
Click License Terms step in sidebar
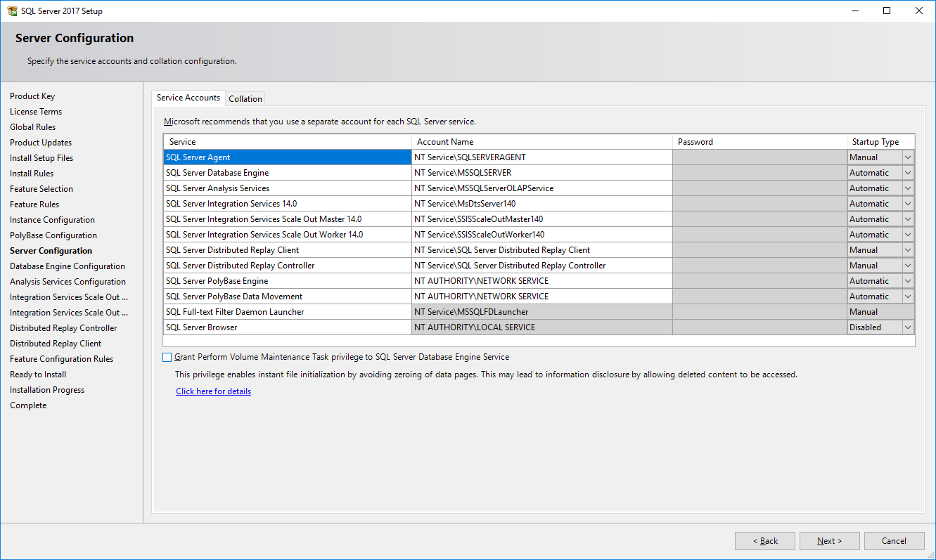coord(36,112)
